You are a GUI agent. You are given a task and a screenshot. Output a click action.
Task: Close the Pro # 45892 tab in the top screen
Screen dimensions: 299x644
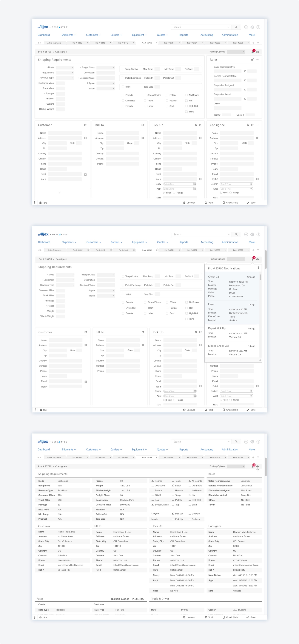tap(88, 43)
